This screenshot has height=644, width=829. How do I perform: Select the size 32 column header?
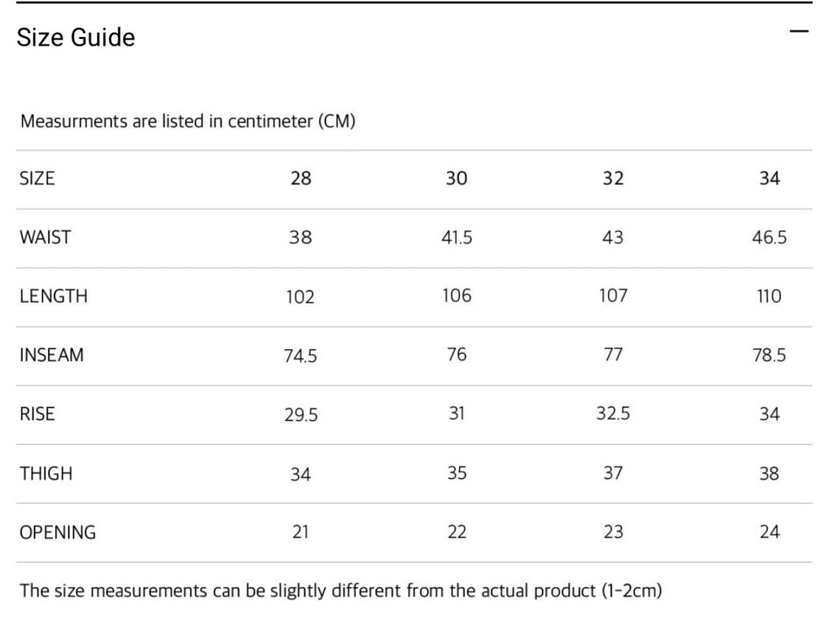[x=612, y=178]
